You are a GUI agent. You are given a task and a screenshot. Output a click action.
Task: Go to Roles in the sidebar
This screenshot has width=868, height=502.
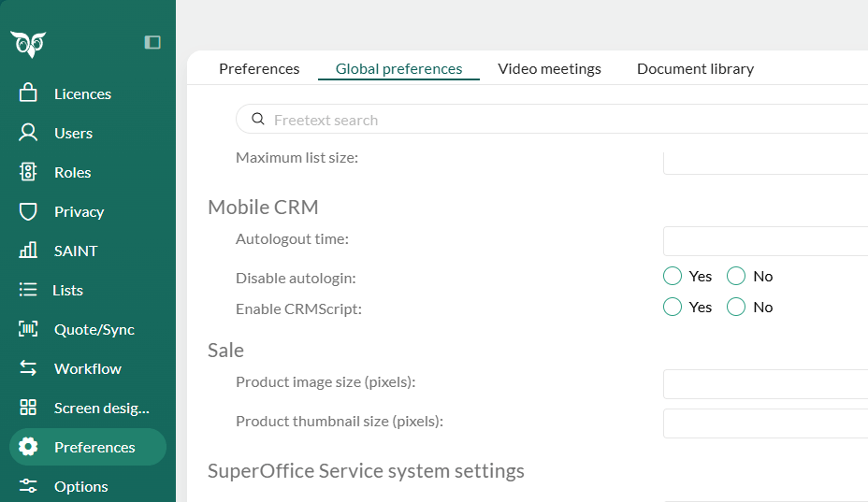coord(73,173)
